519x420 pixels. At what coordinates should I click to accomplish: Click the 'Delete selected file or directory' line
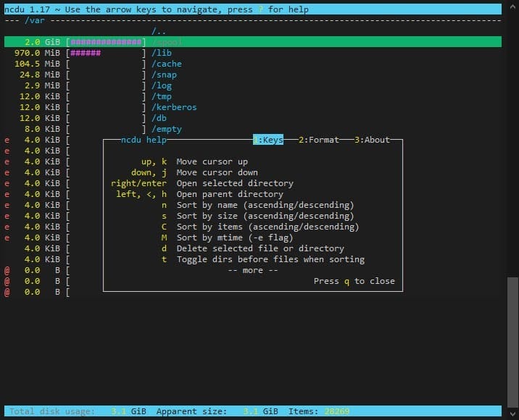[x=259, y=248]
